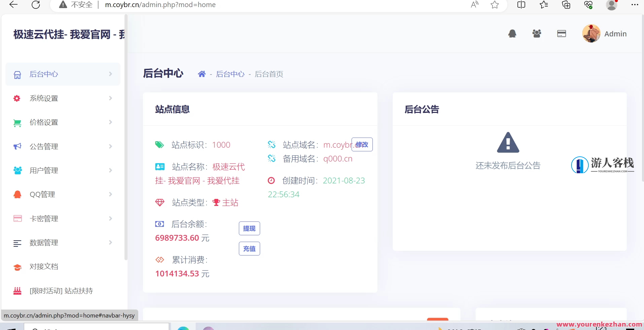
Task: Click the QQ penguin icon in top bar
Action: (512, 33)
